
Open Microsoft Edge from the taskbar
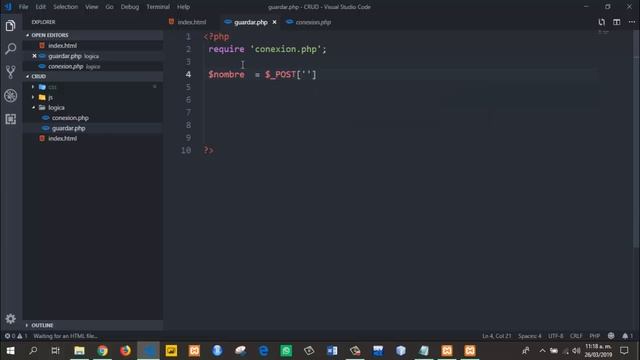263,351
